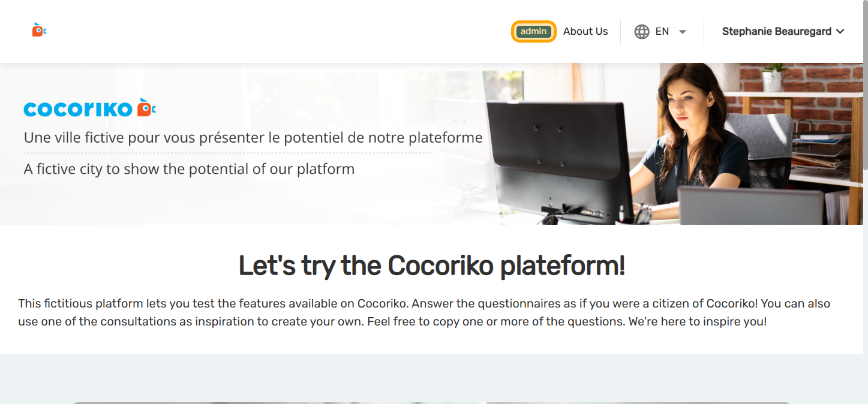The width and height of the screenshot is (868, 404).
Task: Open the Stephanie Beauregard user menu
Action: 776,32
